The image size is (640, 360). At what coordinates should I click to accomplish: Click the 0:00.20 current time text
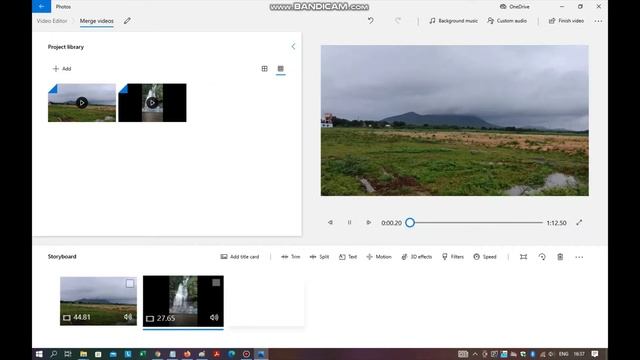[x=391, y=223]
